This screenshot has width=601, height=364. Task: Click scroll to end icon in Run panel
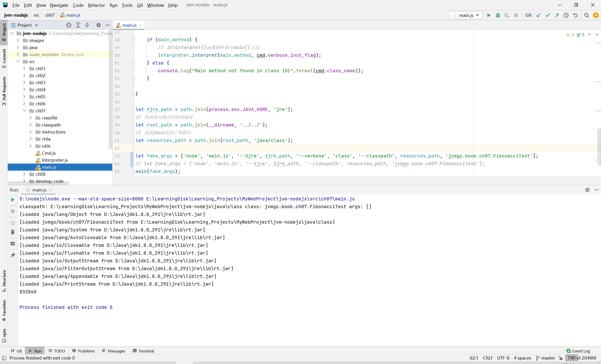(13, 222)
